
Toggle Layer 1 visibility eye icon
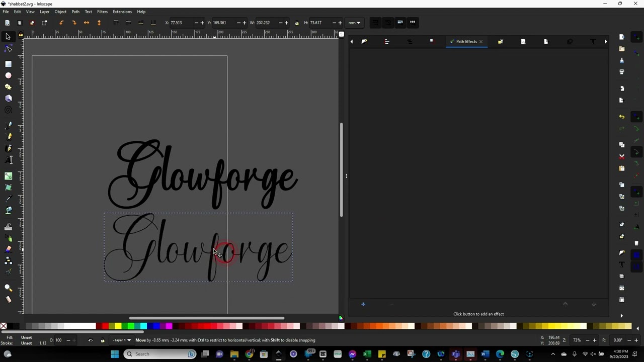pyautogui.click(x=91, y=340)
